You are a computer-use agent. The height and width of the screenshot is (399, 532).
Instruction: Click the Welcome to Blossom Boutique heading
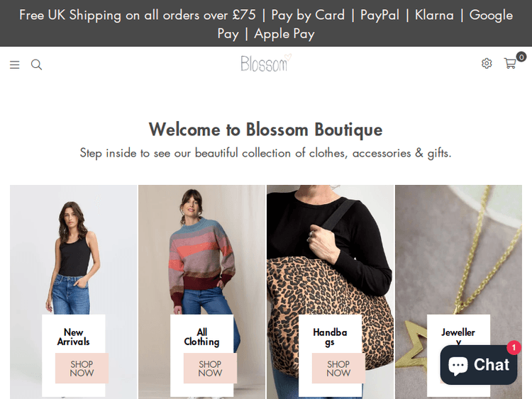pyautogui.click(x=265, y=130)
